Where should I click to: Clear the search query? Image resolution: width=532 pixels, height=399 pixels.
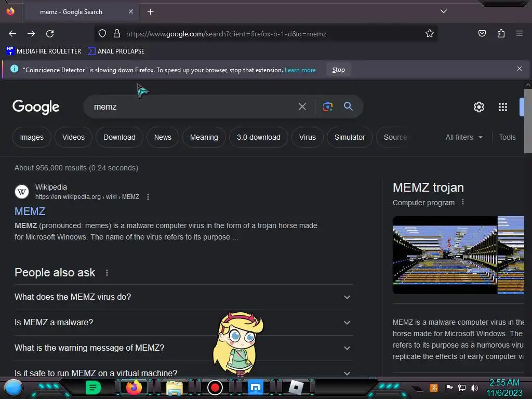[x=302, y=107]
